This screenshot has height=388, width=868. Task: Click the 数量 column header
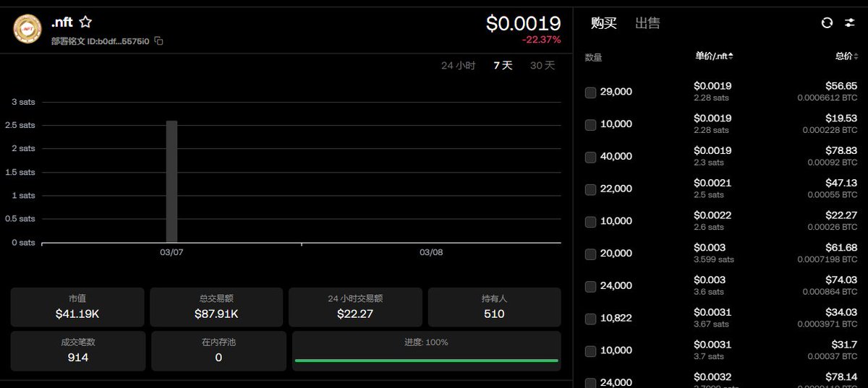coord(593,57)
